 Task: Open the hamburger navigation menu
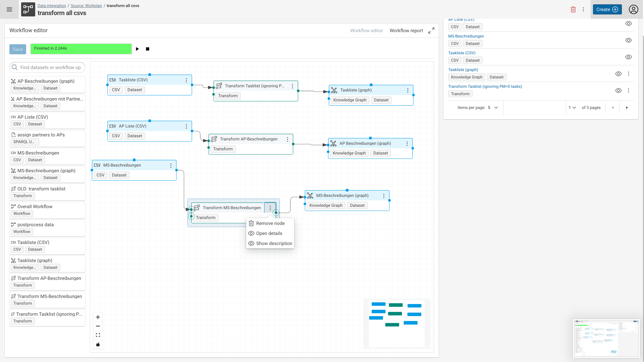tap(9, 9)
